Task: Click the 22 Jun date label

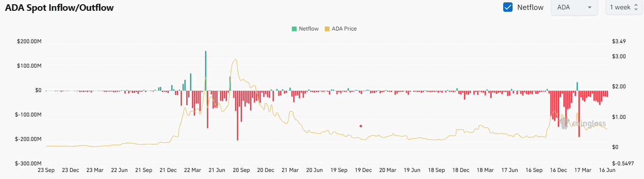Action: coord(119,171)
